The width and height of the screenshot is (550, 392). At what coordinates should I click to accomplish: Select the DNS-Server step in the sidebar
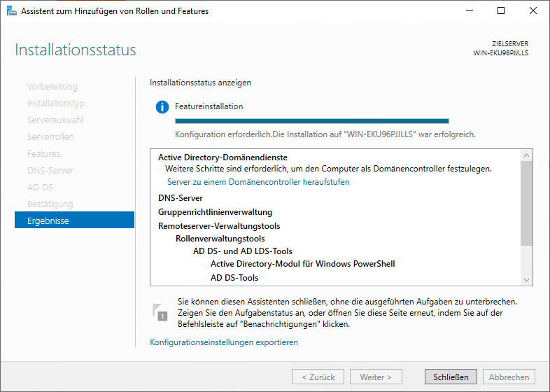[x=50, y=171]
